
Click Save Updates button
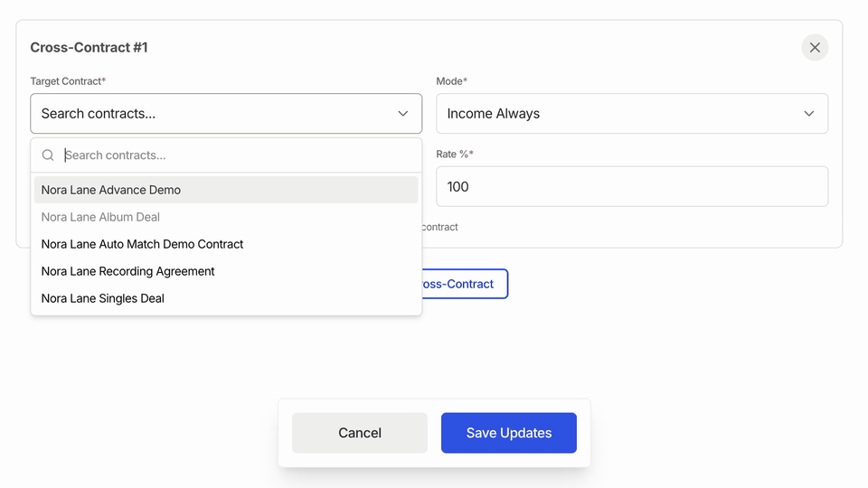pyautogui.click(x=509, y=433)
